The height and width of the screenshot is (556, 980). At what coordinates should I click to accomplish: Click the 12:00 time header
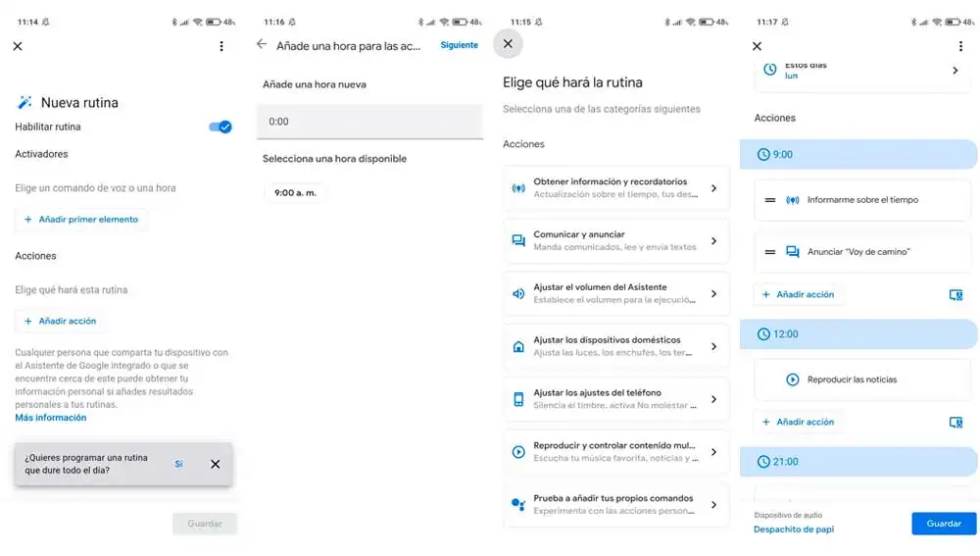858,334
